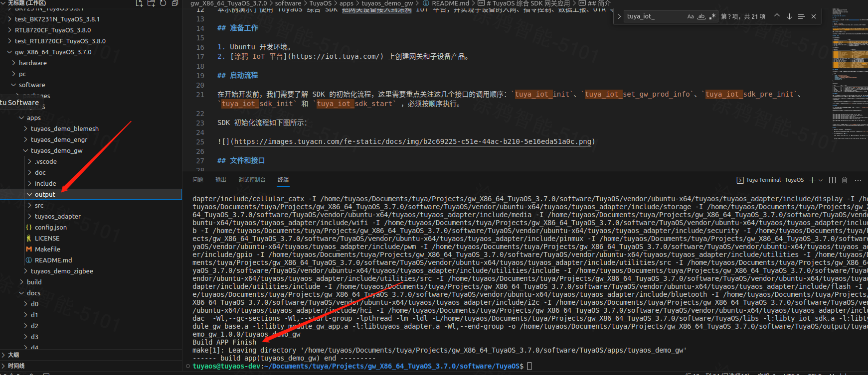Expand tuyaos_adapter folder
The width and height of the screenshot is (868, 375).
coord(91,217)
